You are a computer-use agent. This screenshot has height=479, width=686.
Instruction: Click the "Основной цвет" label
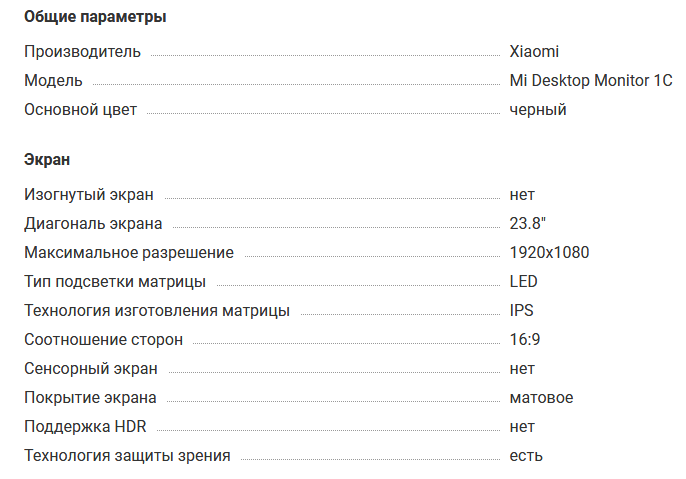80,110
